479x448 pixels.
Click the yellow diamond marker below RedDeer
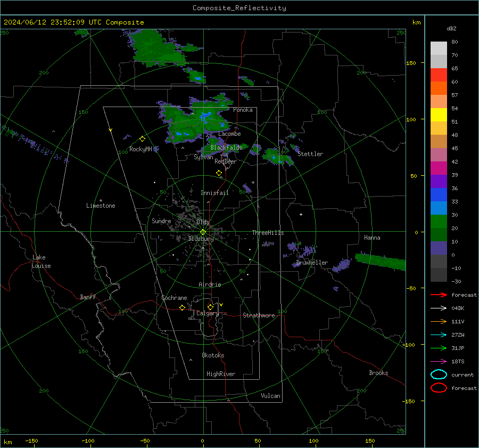coord(219,173)
